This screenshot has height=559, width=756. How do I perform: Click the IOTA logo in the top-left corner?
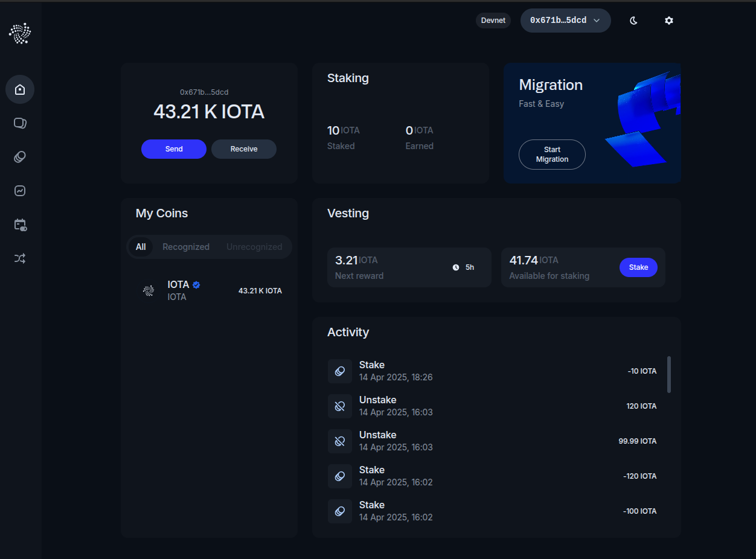(20, 33)
